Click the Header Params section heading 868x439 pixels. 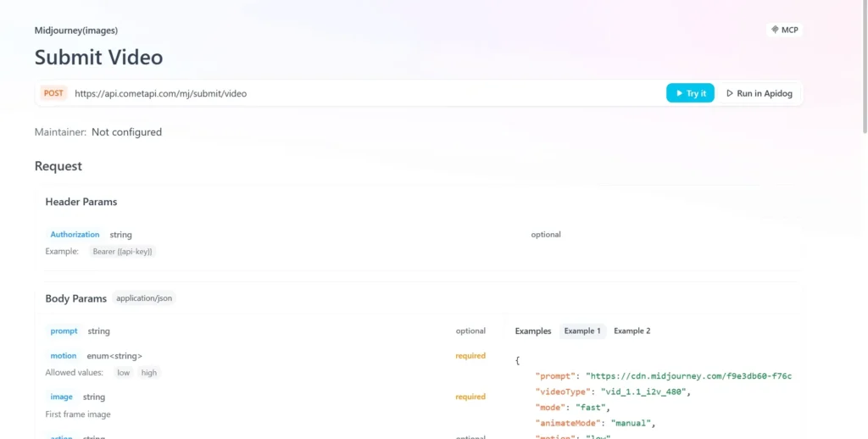tap(81, 202)
